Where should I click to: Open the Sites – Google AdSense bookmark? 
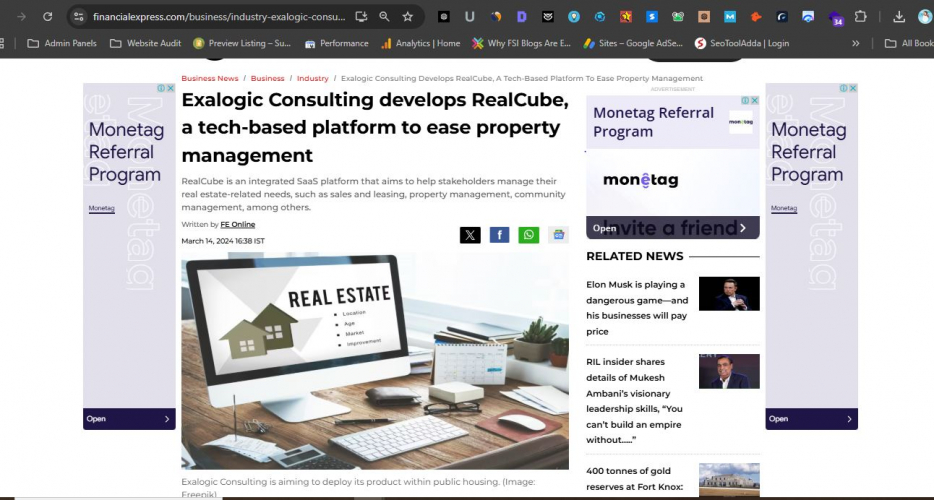pyautogui.click(x=633, y=43)
